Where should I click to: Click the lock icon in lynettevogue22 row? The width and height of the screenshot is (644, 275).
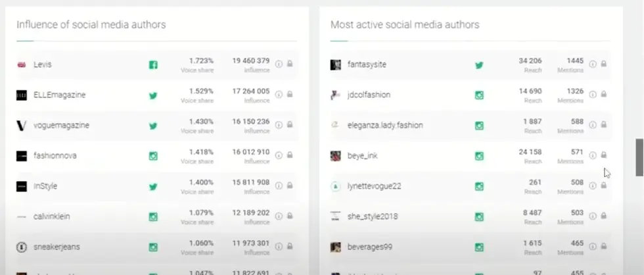coord(604,186)
